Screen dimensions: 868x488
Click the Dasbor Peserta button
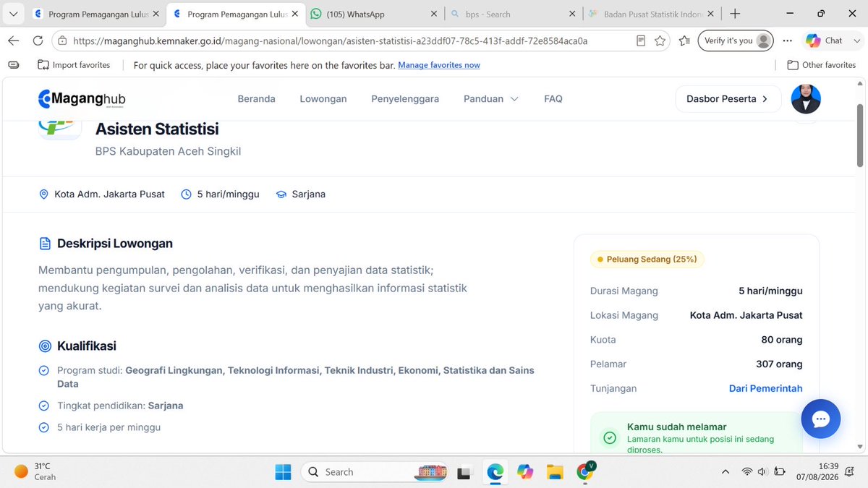click(728, 99)
